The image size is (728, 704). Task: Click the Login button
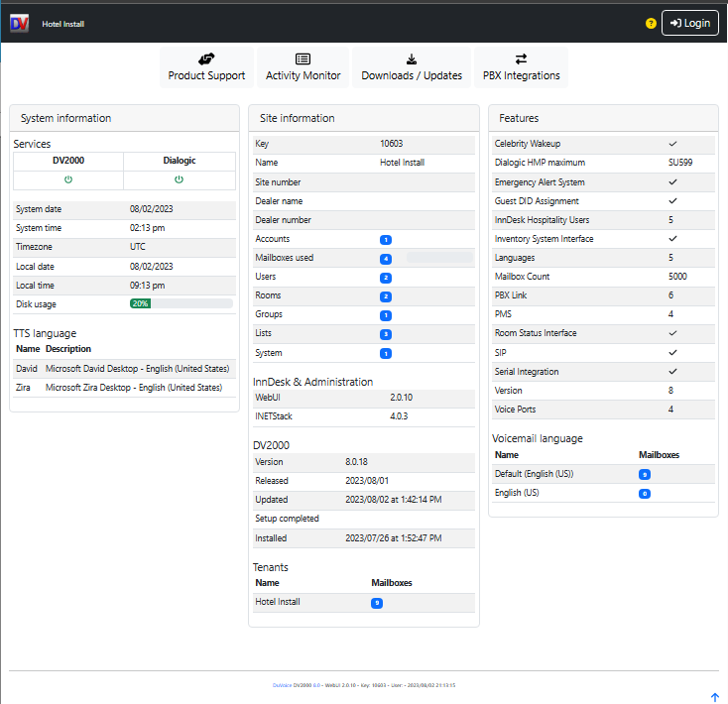[x=689, y=23]
